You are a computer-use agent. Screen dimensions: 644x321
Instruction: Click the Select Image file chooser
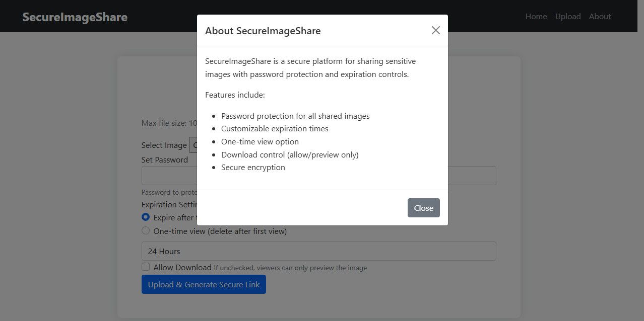tap(192, 145)
